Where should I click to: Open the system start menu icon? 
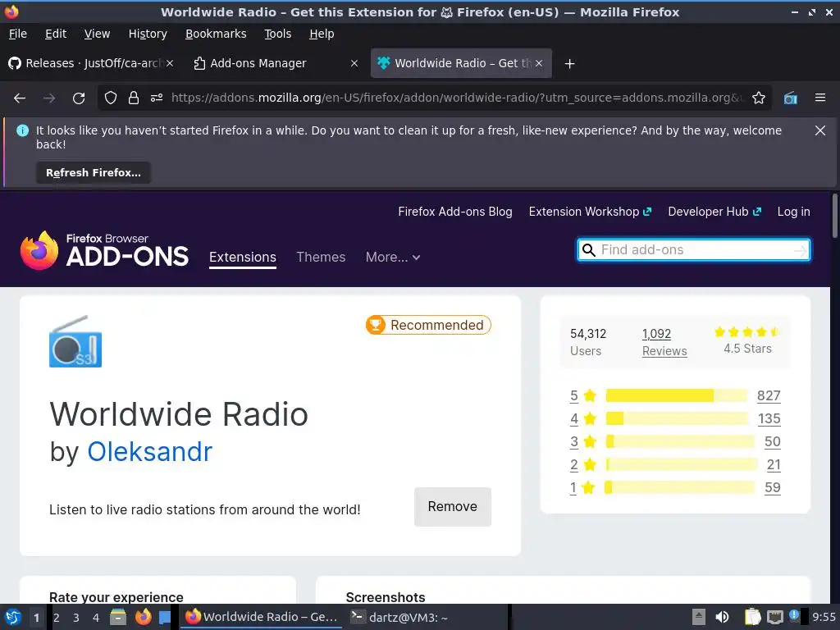coord(13,617)
